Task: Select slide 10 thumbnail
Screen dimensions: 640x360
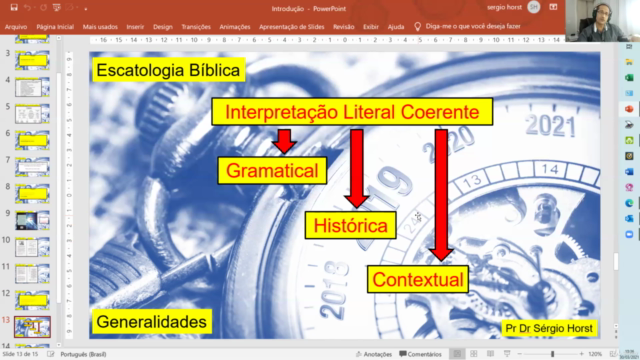Action: [x=32, y=247]
